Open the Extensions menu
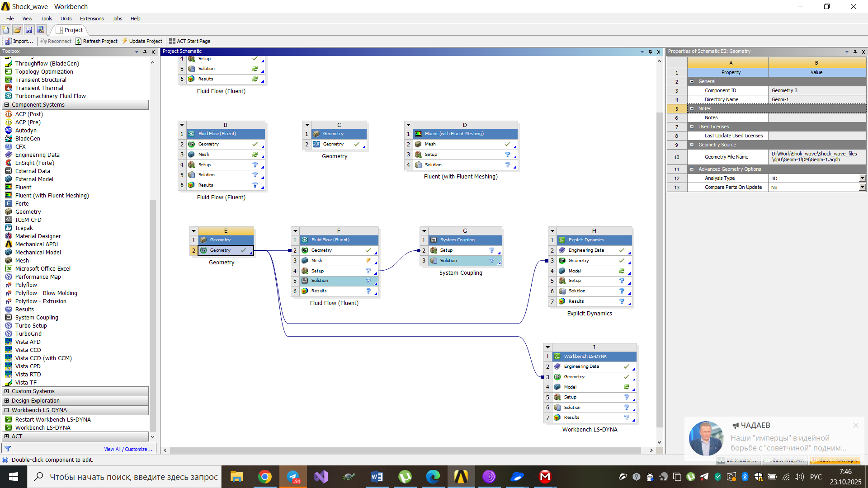Image resolution: width=868 pixels, height=488 pixels. pos(92,19)
